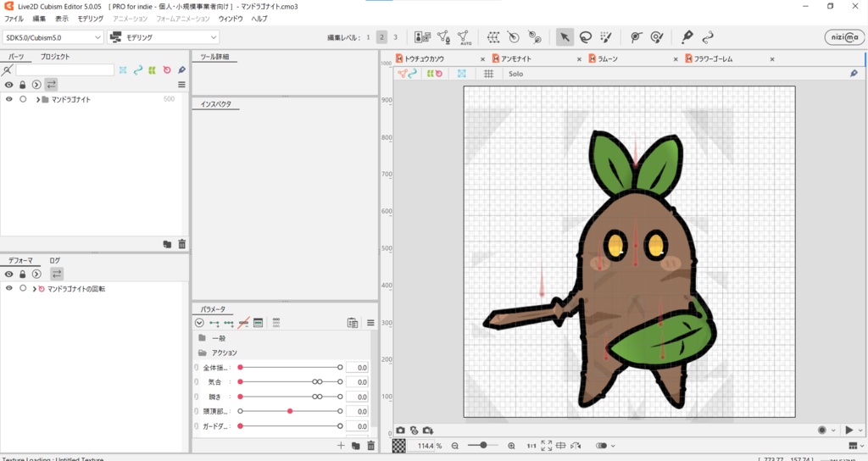Select the lasso selection tool
The width and height of the screenshot is (868, 461).
pos(585,37)
